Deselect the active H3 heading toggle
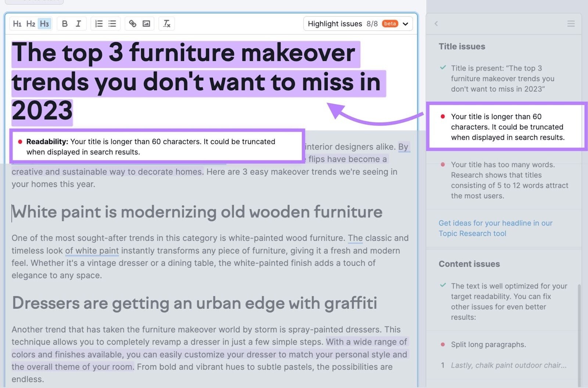Viewport: 588px width, 388px height. [45, 23]
